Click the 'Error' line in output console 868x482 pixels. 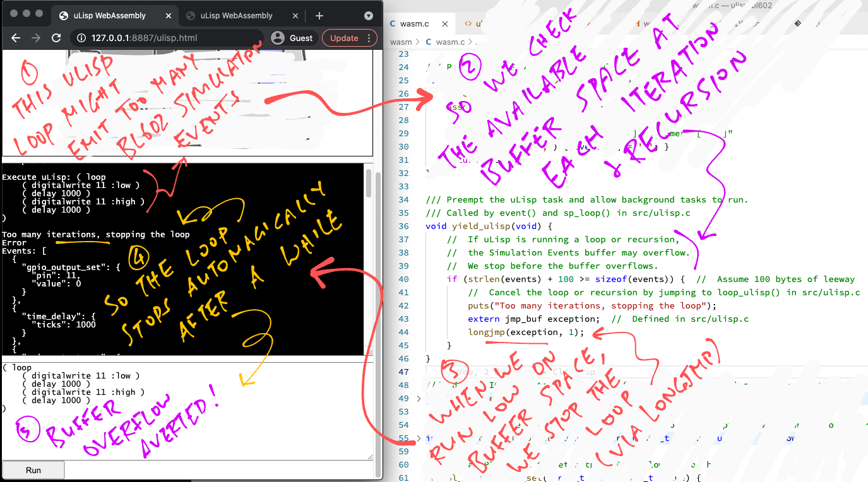click(x=15, y=243)
